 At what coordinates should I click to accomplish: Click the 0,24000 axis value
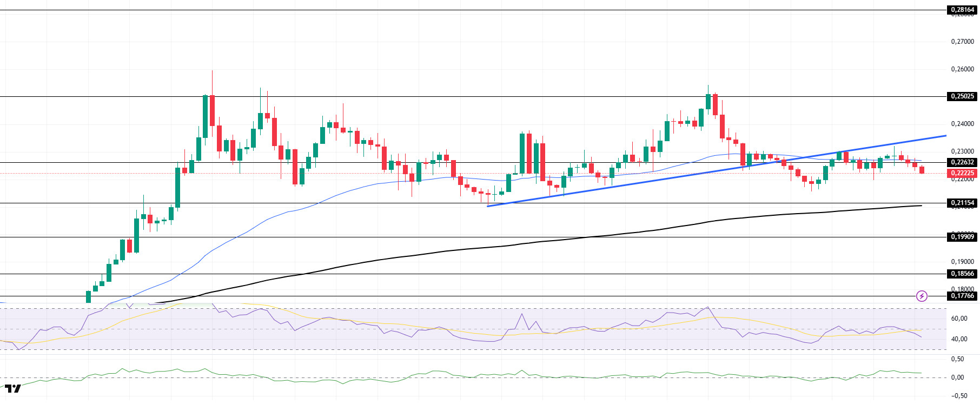[962, 124]
